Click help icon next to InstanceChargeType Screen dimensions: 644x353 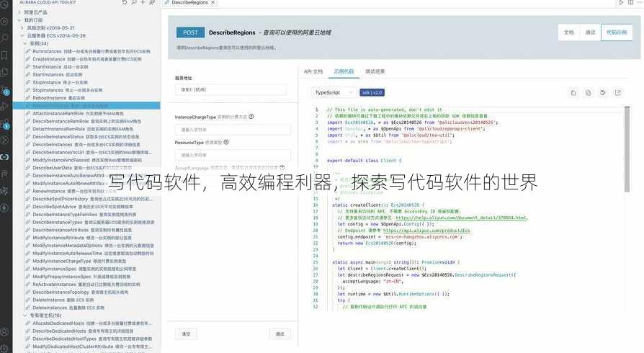point(251,117)
